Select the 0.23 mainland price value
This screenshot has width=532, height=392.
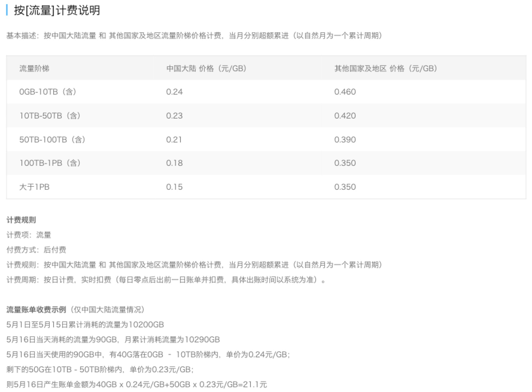coord(174,116)
